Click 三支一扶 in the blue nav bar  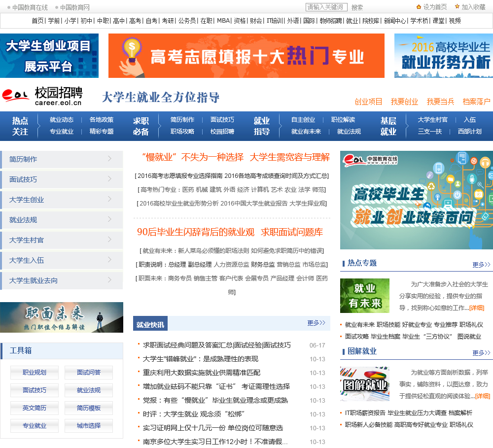430,132
